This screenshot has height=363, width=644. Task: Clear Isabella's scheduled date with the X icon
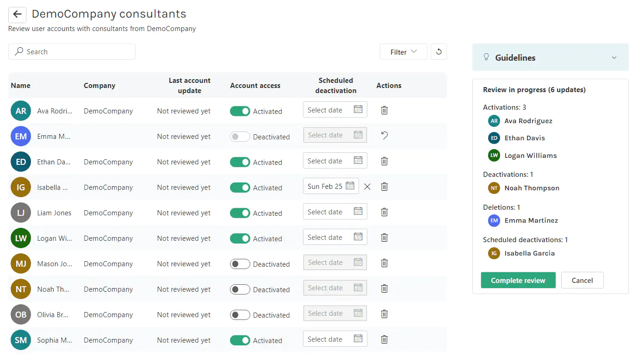point(367,187)
